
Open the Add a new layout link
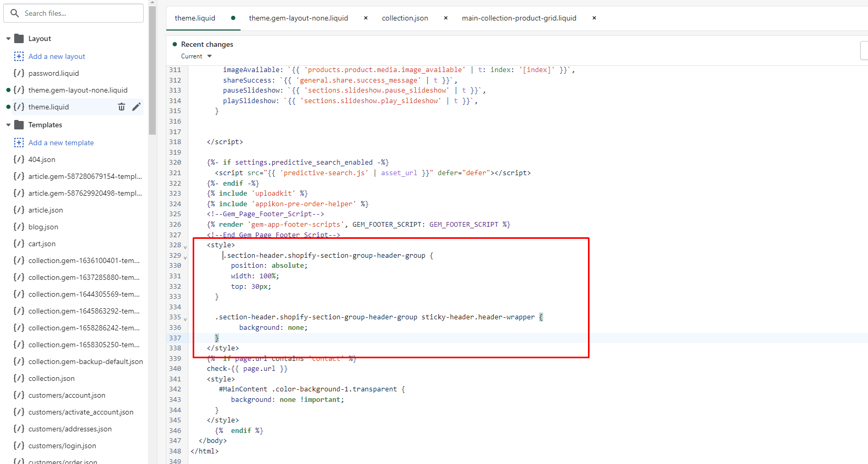tap(57, 56)
